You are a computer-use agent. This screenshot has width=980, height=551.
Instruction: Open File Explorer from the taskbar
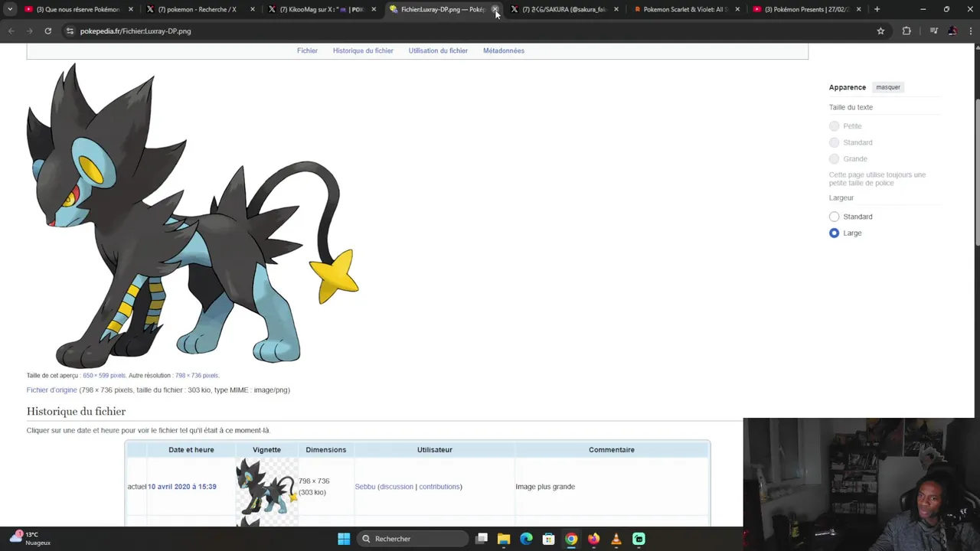pos(504,539)
